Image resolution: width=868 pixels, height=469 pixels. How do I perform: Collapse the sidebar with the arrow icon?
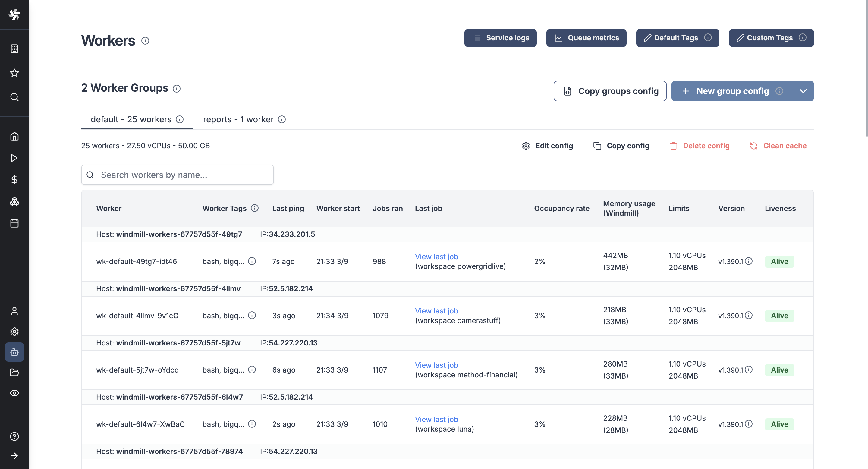click(14, 455)
